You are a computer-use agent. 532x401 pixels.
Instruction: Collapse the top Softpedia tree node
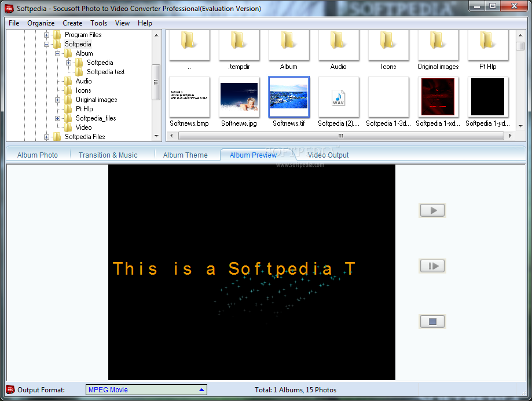point(46,44)
